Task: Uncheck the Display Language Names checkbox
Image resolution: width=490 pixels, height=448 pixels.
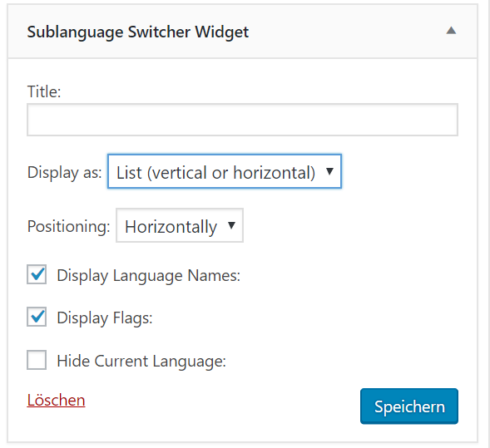Action: point(37,274)
